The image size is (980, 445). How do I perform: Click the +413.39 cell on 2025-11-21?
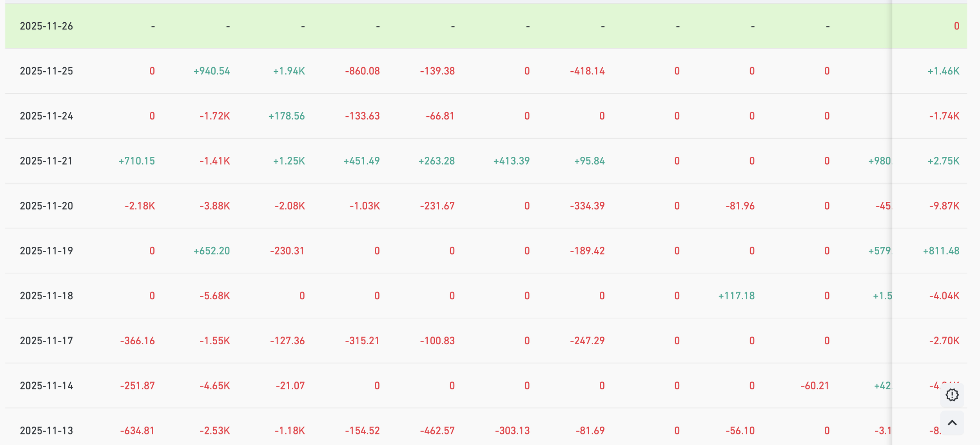512,161
